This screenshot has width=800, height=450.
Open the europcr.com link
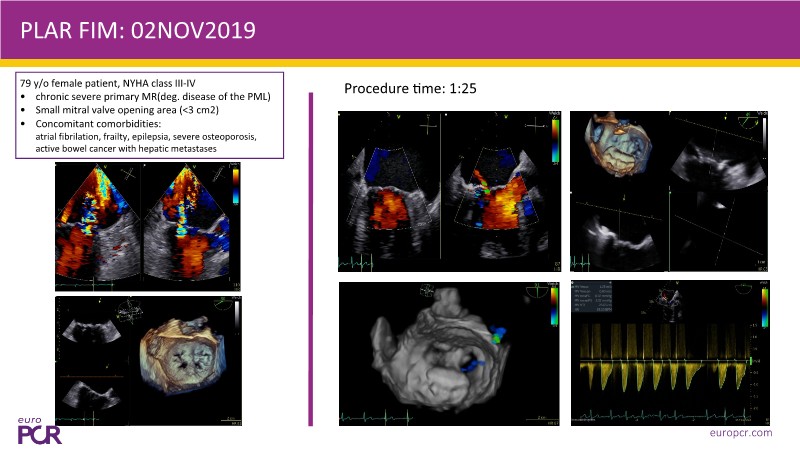(737, 433)
